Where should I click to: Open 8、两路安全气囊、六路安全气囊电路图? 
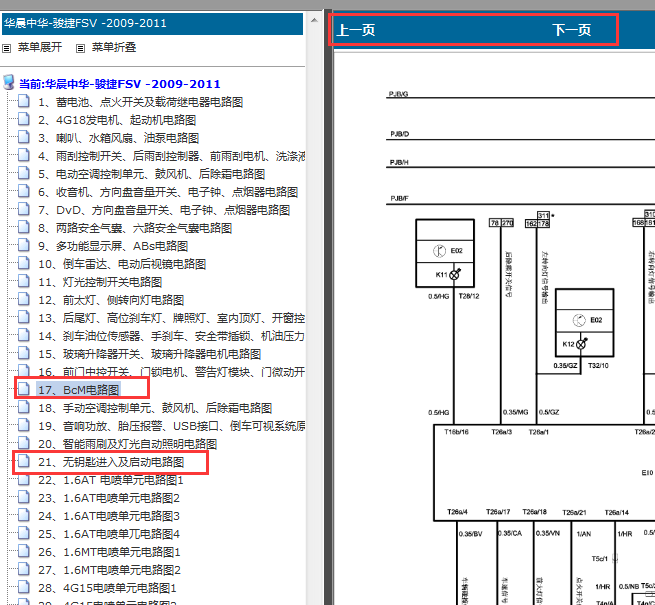coord(135,228)
